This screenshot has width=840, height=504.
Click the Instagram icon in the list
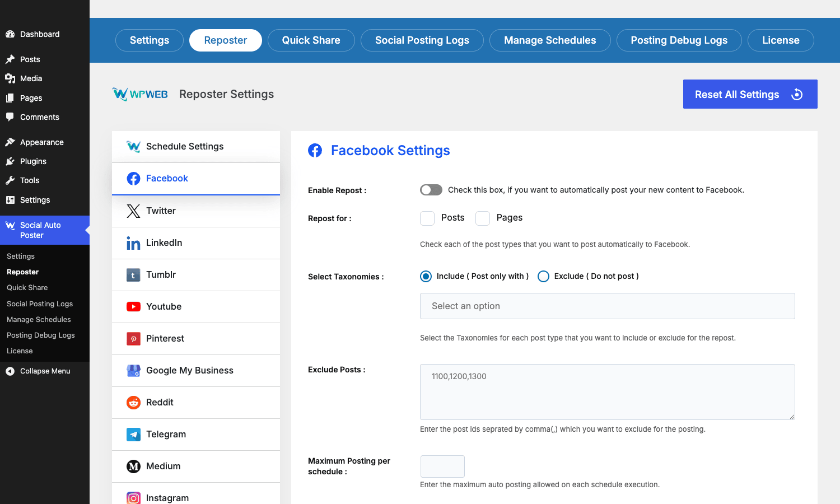point(133,498)
